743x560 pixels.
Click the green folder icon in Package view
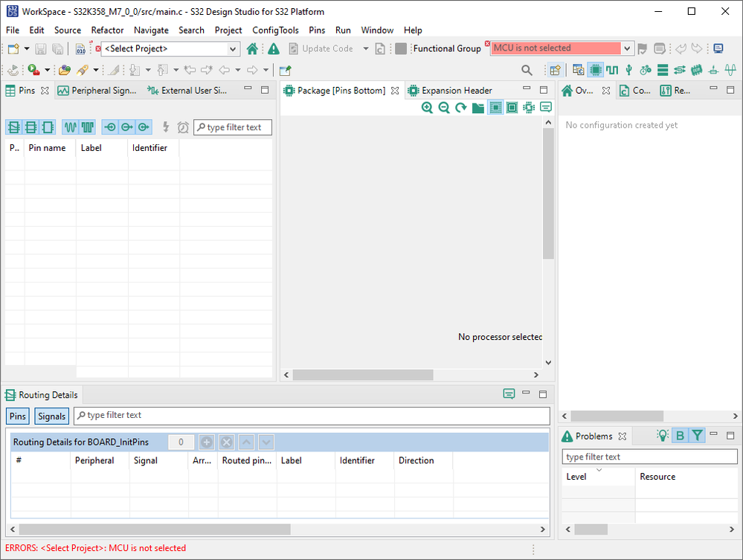click(x=478, y=108)
